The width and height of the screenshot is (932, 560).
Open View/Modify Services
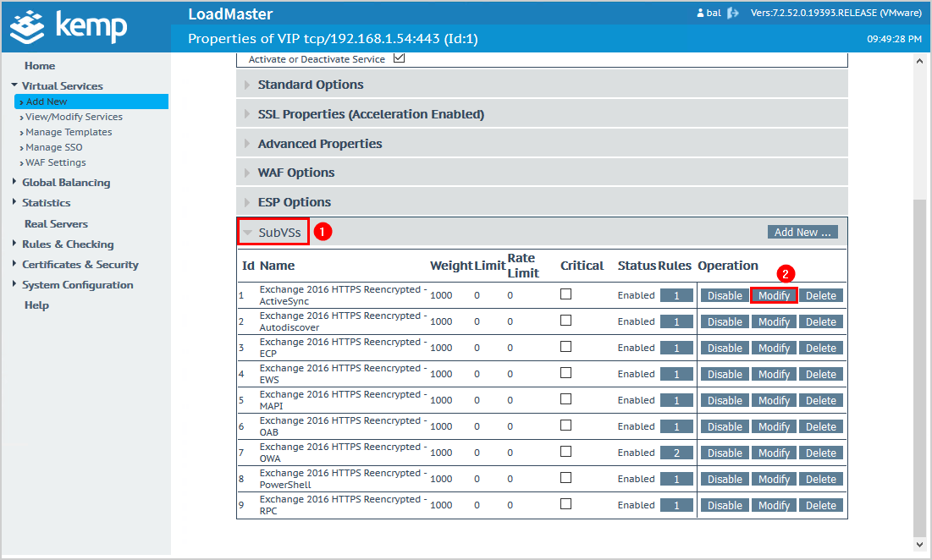[74, 117]
